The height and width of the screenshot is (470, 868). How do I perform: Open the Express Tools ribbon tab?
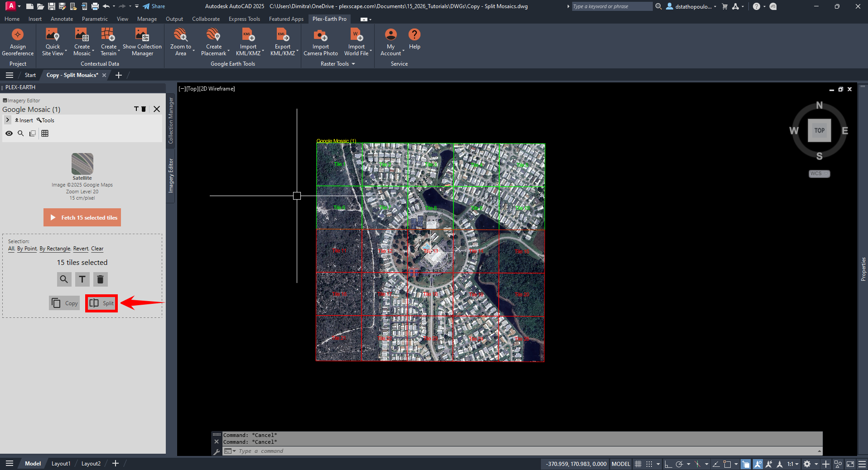[x=244, y=19]
